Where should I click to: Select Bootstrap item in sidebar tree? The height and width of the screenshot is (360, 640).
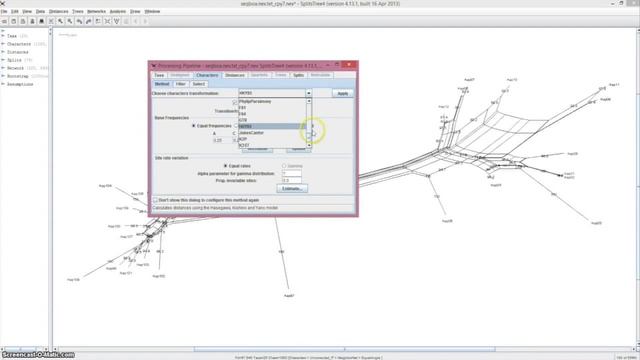coord(18,76)
